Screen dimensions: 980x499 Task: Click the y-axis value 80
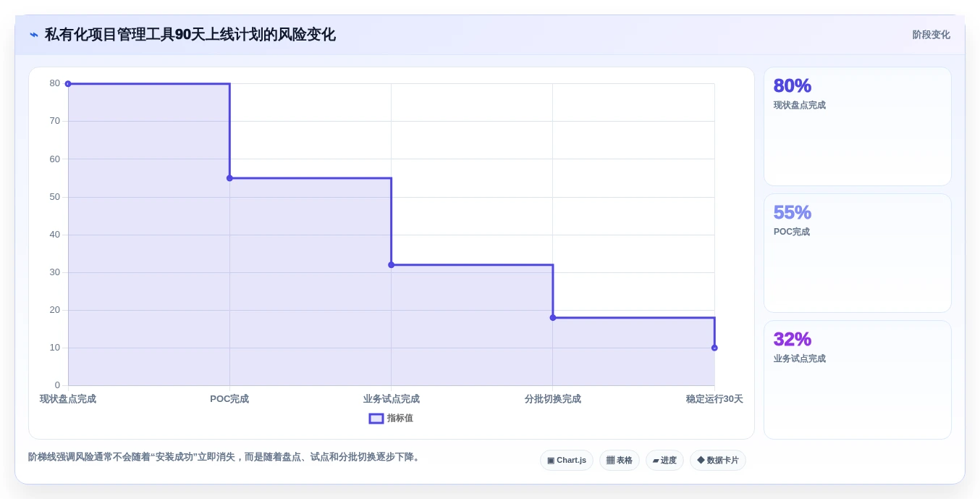point(55,83)
